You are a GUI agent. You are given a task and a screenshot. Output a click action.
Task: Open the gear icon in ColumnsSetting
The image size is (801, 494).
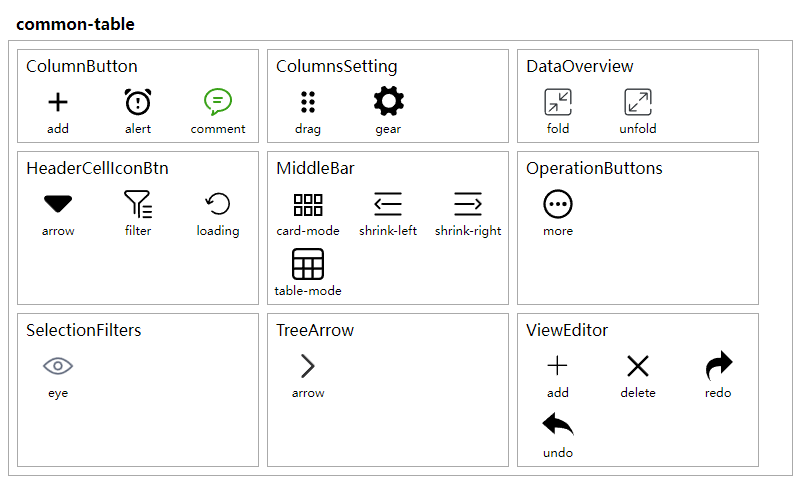388,102
